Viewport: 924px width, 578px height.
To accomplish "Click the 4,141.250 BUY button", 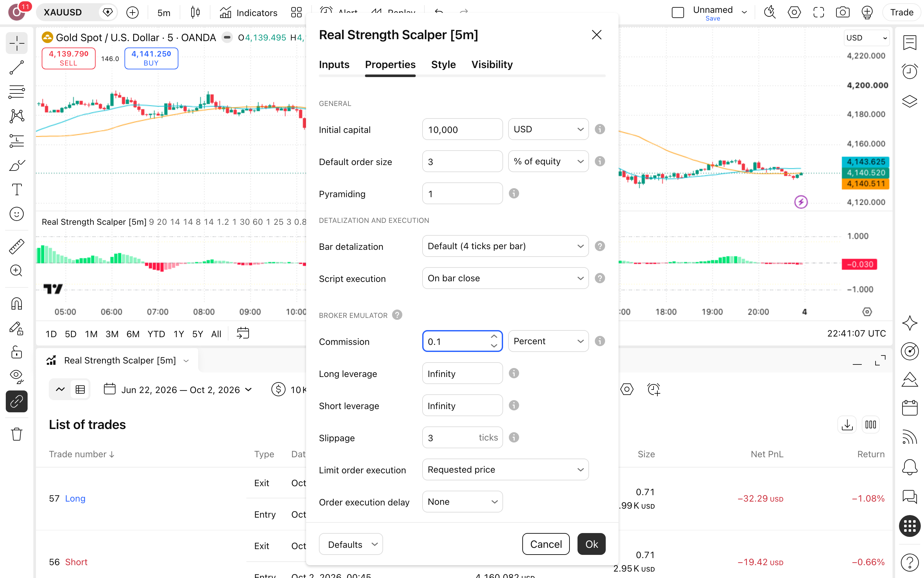I will [151, 58].
